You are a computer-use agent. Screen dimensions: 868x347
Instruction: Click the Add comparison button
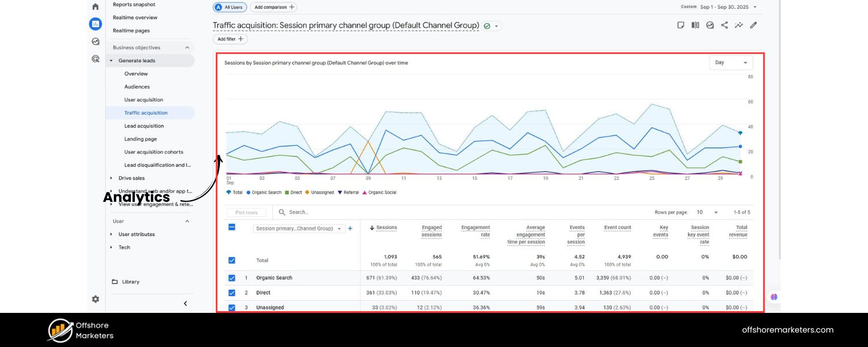click(x=273, y=7)
